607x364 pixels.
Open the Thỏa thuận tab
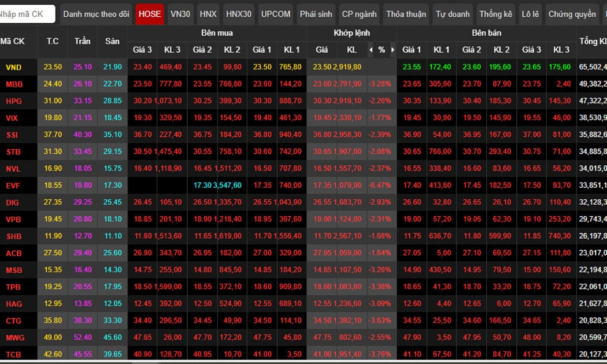(406, 14)
